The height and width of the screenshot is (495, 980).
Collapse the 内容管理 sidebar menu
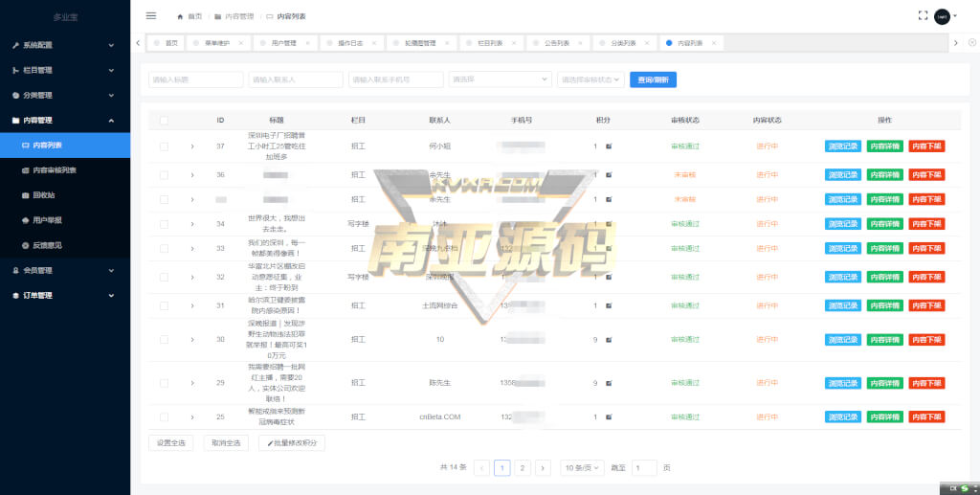pos(65,120)
